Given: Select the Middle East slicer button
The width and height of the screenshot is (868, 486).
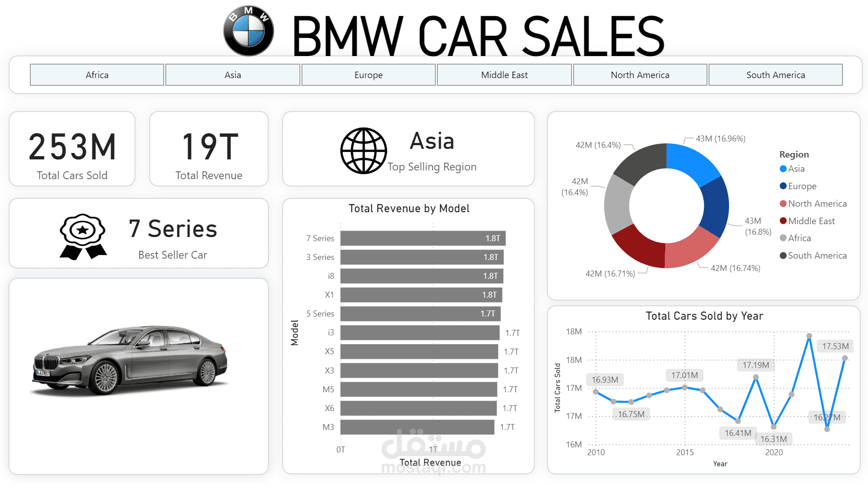Looking at the screenshot, I should pyautogui.click(x=504, y=75).
